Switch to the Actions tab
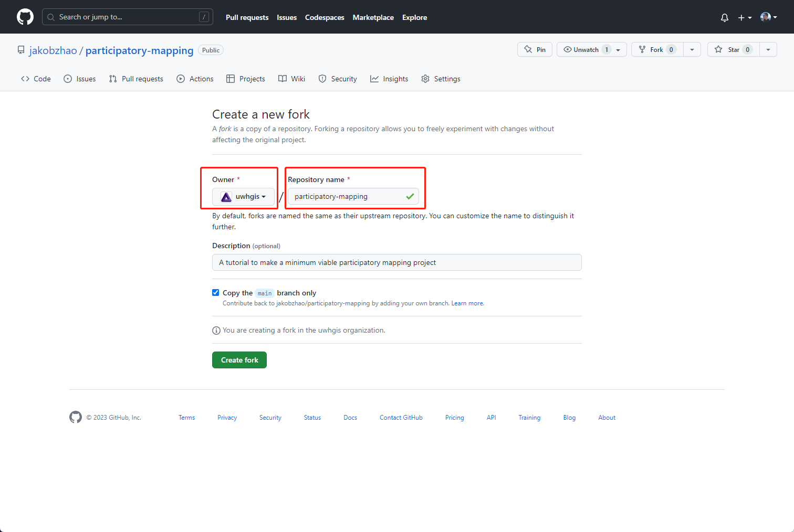The image size is (794, 532). [x=195, y=79]
